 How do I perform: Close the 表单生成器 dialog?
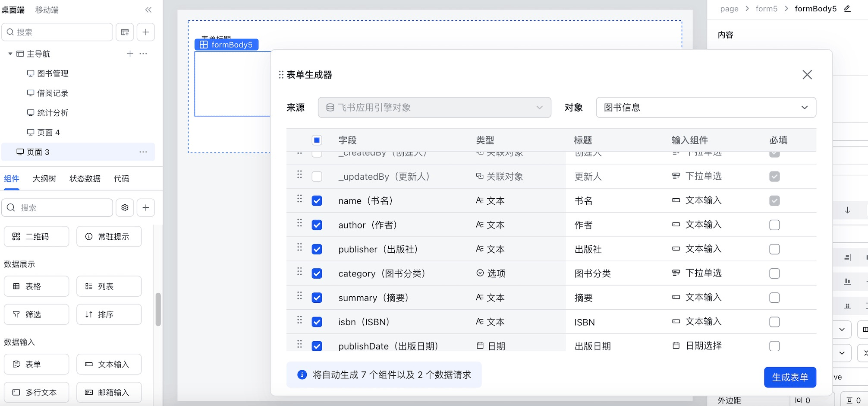807,75
